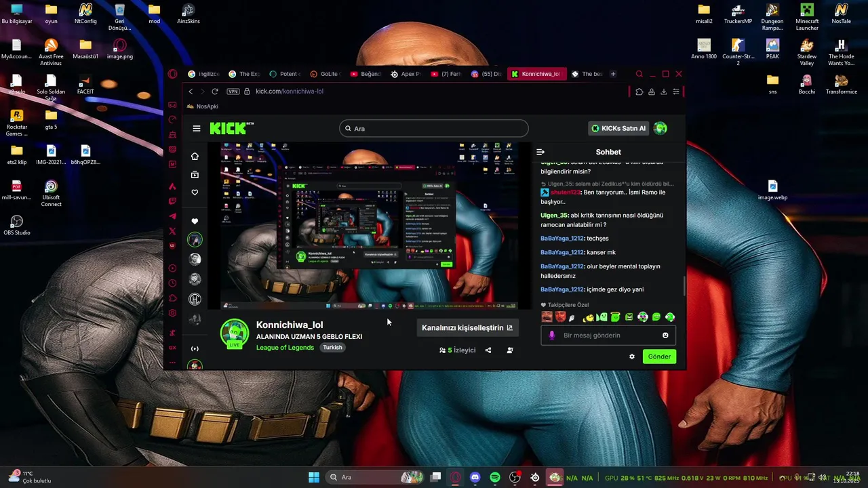Click the taskbar Ara search box
The height and width of the screenshot is (488, 868).
(376, 477)
